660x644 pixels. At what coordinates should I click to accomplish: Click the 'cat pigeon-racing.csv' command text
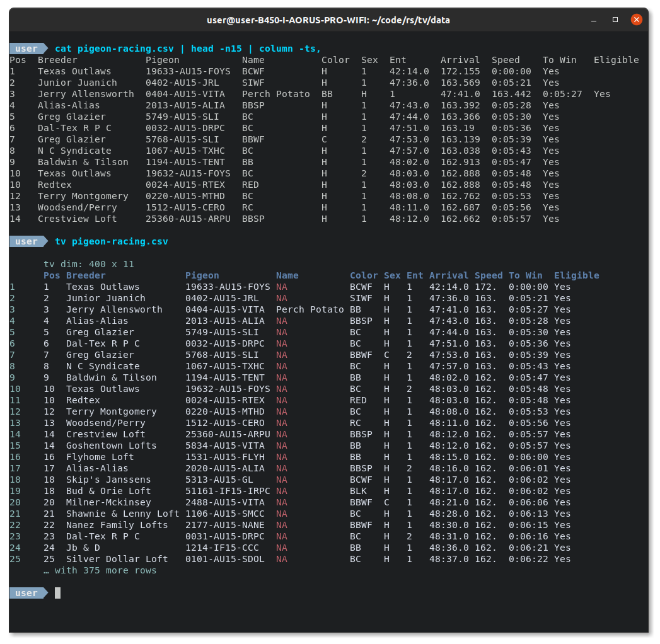click(x=114, y=49)
